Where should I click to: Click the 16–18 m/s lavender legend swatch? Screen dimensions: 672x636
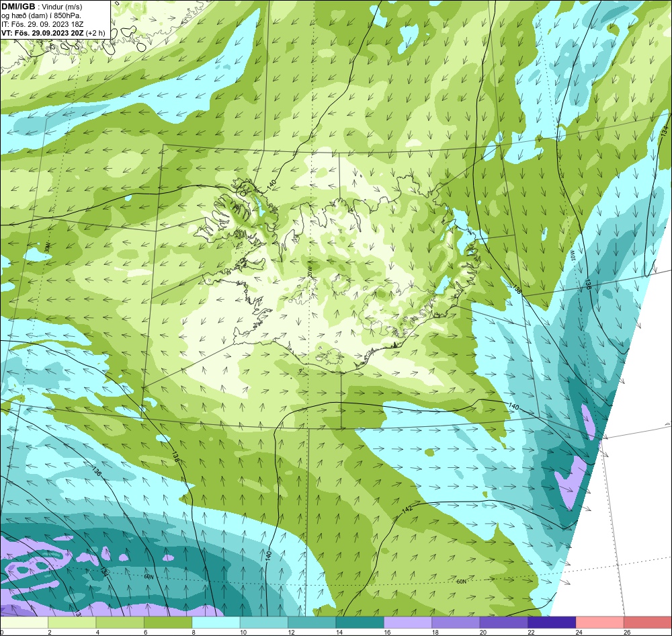pyautogui.click(x=408, y=622)
